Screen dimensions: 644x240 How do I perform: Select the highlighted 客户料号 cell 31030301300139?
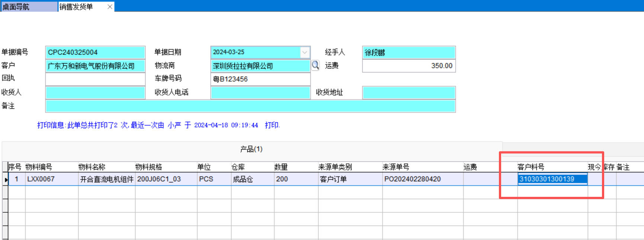click(552, 179)
